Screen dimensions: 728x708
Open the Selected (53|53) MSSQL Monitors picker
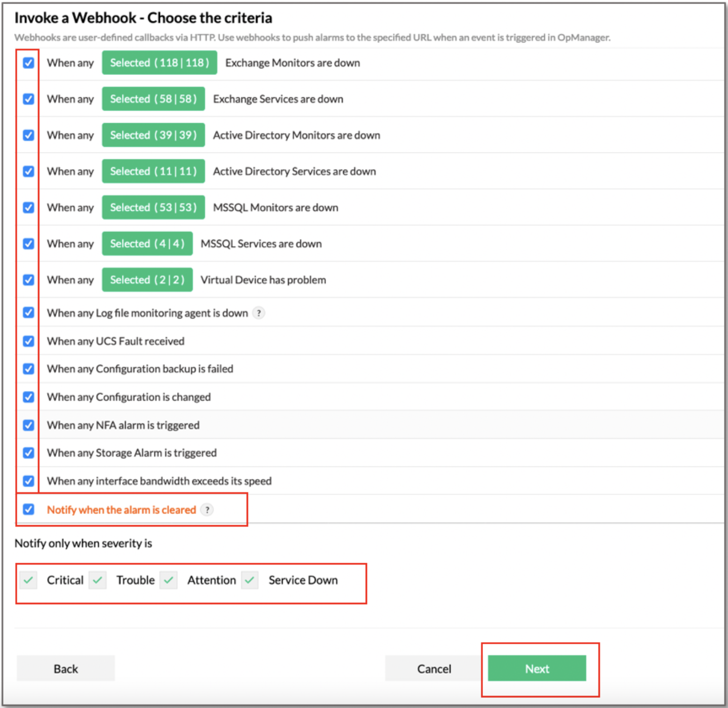click(x=153, y=207)
